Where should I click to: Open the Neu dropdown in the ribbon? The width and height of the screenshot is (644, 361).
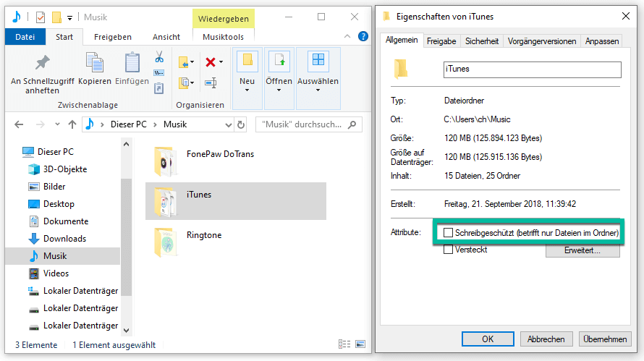[247, 78]
